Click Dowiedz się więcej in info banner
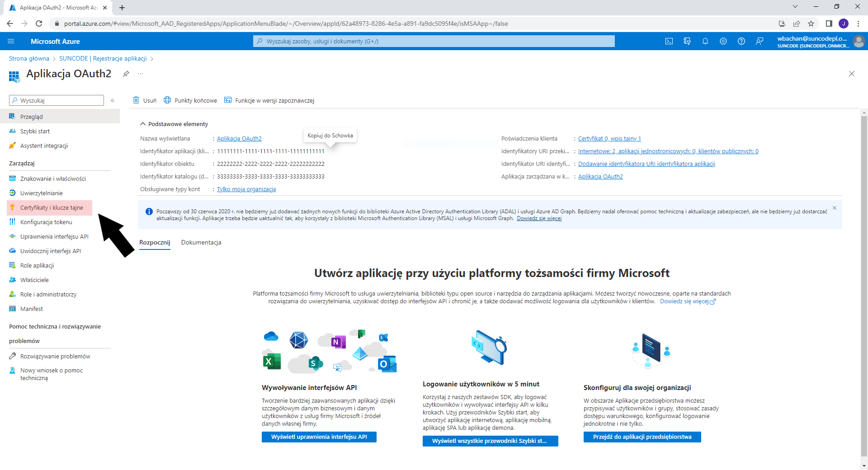868x470 pixels. click(539, 218)
